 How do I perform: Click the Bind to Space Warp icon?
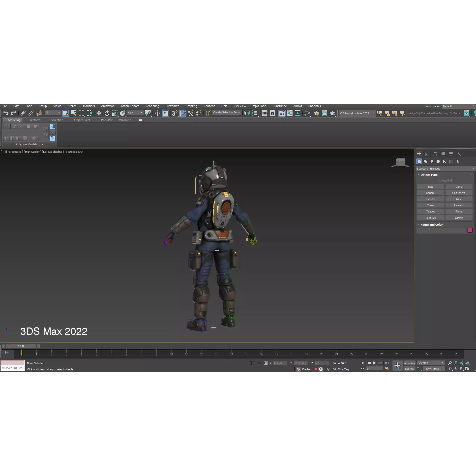[39, 113]
